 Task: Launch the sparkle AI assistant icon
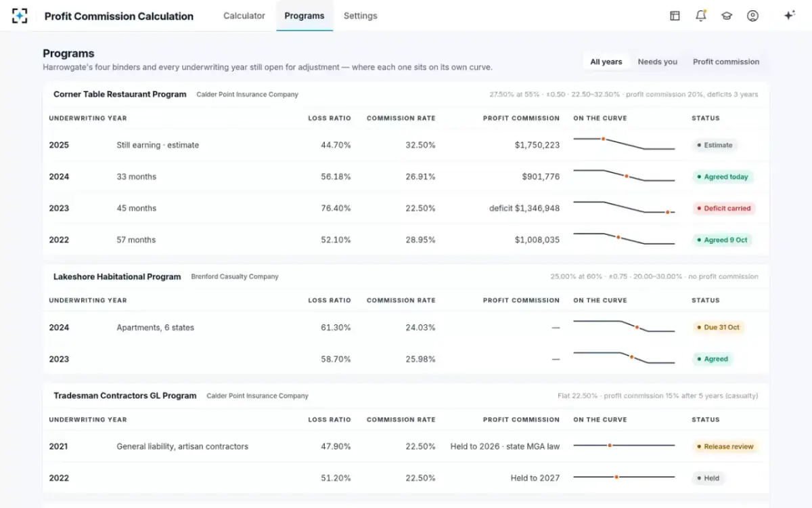[789, 16]
